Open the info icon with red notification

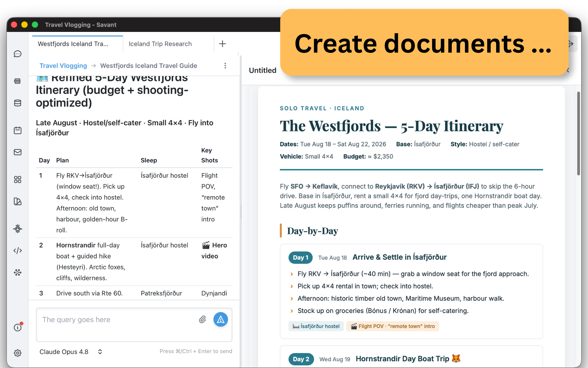coord(18,327)
